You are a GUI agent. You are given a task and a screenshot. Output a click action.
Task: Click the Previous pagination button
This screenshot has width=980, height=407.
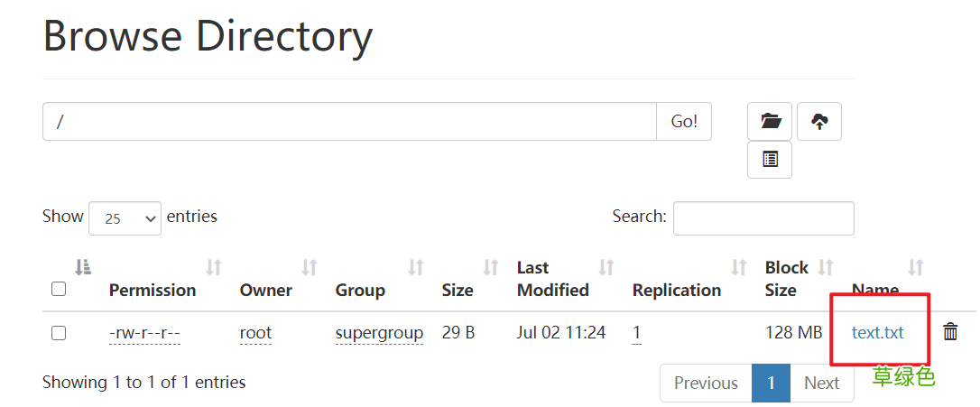[706, 383]
